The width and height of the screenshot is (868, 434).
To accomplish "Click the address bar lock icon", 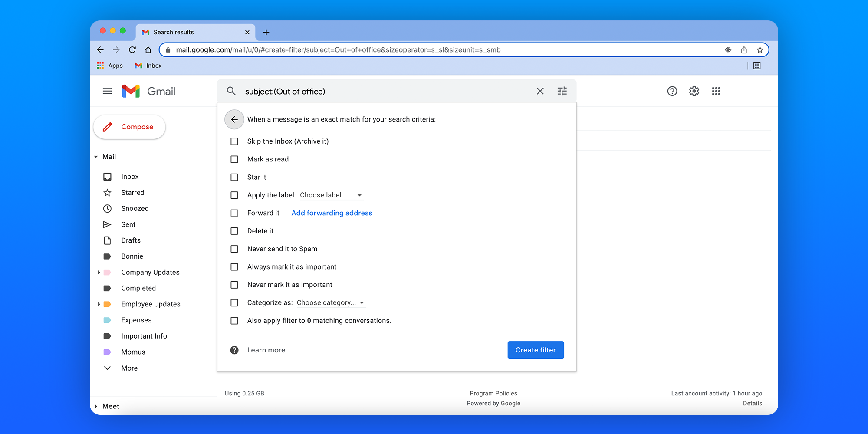I will click(168, 50).
